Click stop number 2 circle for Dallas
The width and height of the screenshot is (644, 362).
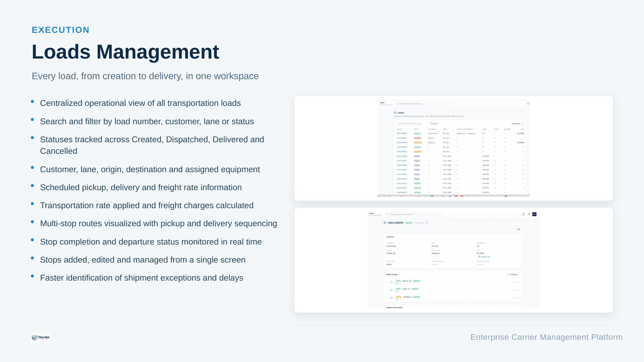[392, 290]
